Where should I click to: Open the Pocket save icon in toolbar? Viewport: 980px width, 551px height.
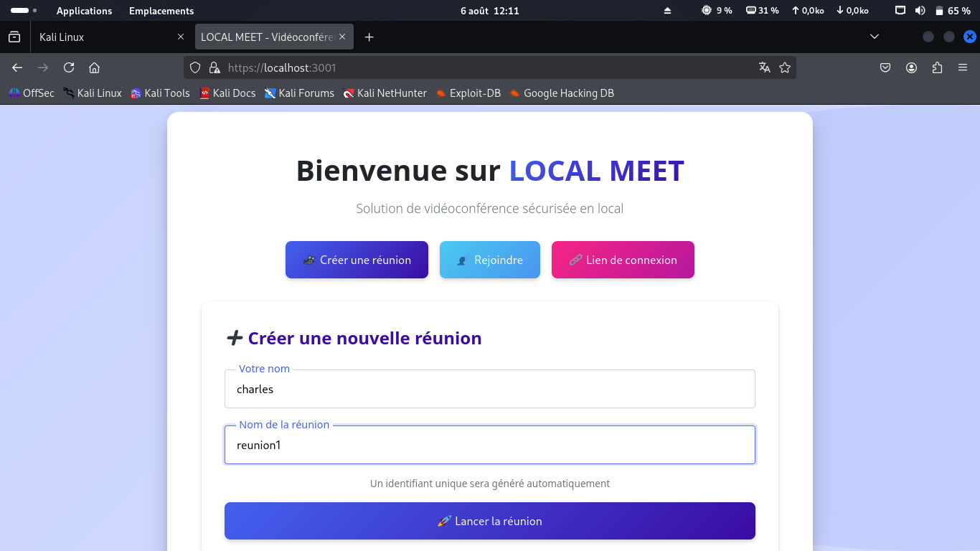pyautogui.click(x=885, y=67)
